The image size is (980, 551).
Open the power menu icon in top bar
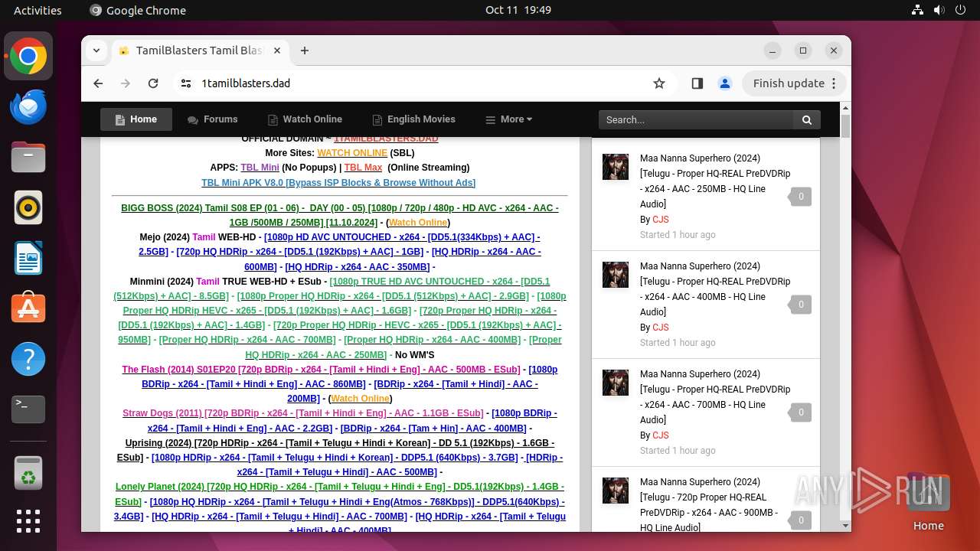tap(960, 10)
